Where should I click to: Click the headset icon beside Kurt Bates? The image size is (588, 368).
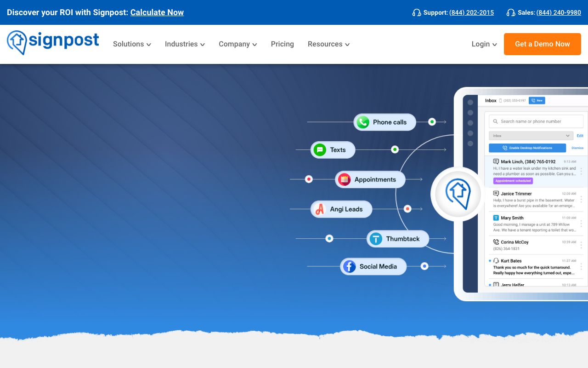point(496,261)
